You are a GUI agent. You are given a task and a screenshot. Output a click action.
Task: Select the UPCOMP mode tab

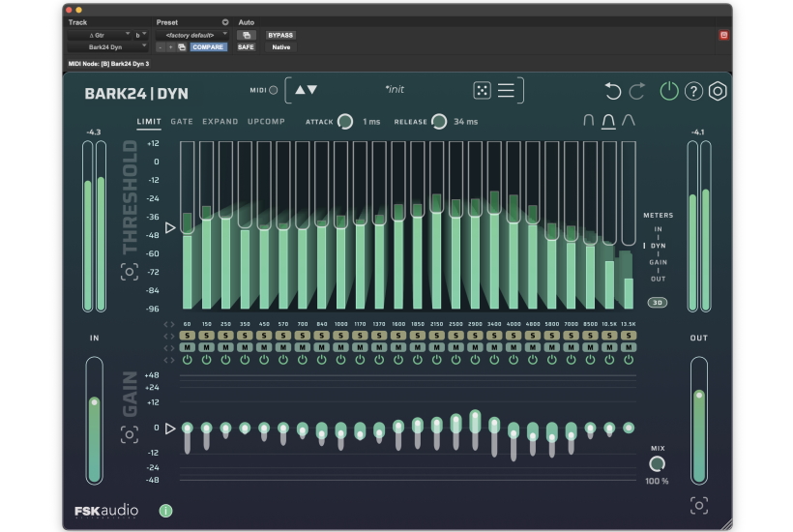coord(266,122)
